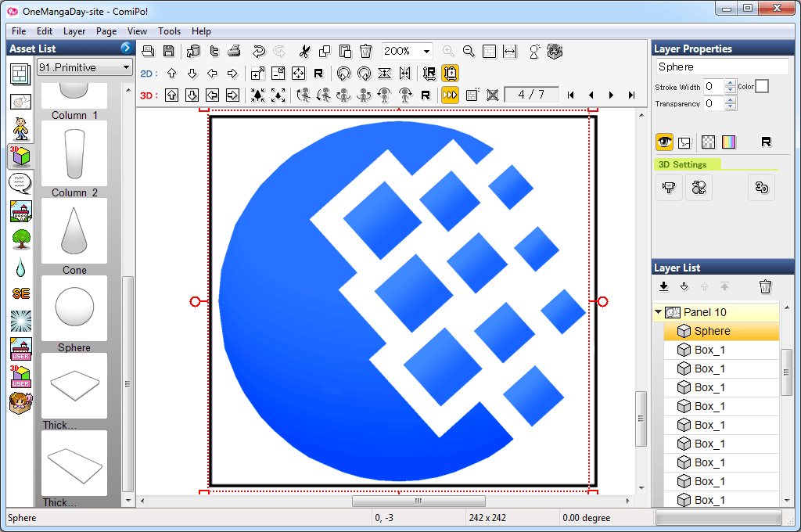Click the Column 2 primitive thumbnail
Image resolution: width=801 pixels, height=532 pixels.
click(x=74, y=153)
